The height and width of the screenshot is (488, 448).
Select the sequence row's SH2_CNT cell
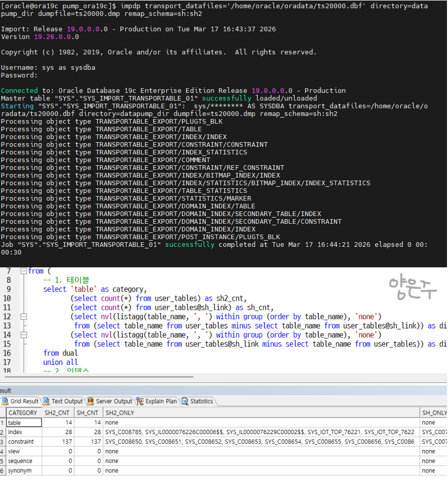[57, 461]
